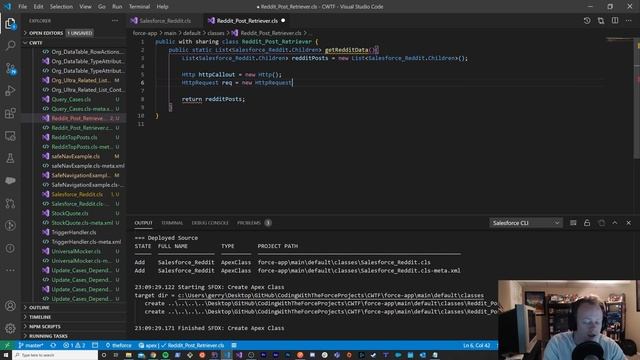Open safeNavExample.cls file
The height and width of the screenshot is (360, 640).
(76, 156)
